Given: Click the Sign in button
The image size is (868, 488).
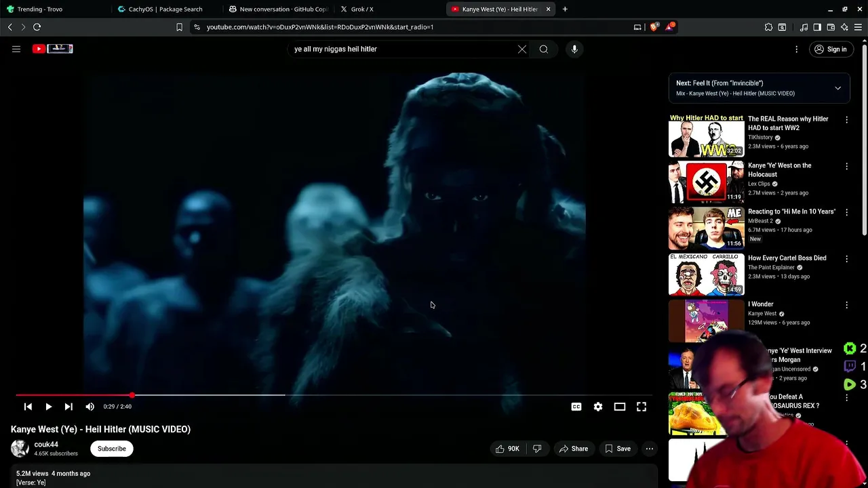Looking at the screenshot, I should (x=830, y=49).
